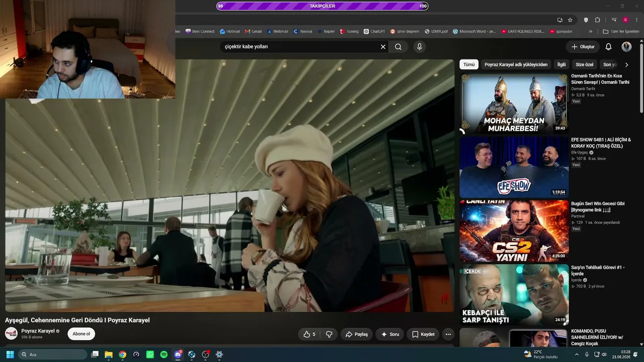Start voice search with the microphone icon
The height and width of the screenshot is (362, 644).
420,47
